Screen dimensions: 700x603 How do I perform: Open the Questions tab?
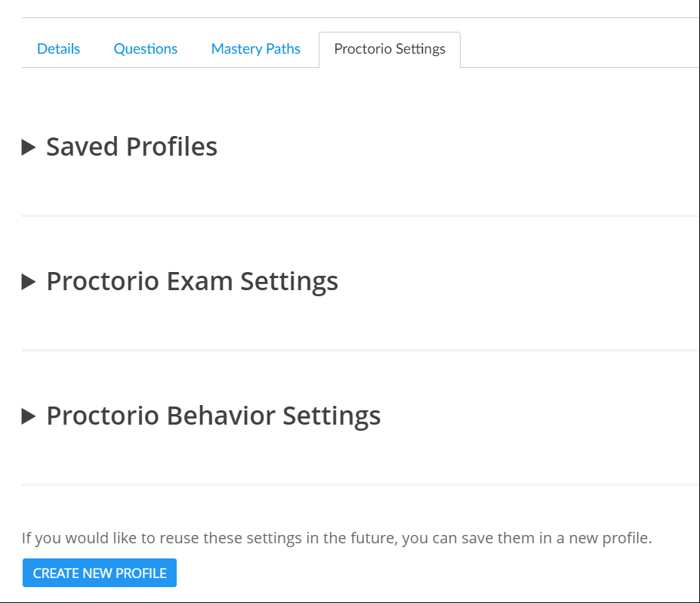pyautogui.click(x=145, y=48)
